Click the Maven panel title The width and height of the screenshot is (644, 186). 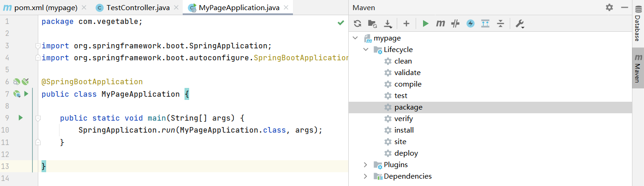coord(364,8)
